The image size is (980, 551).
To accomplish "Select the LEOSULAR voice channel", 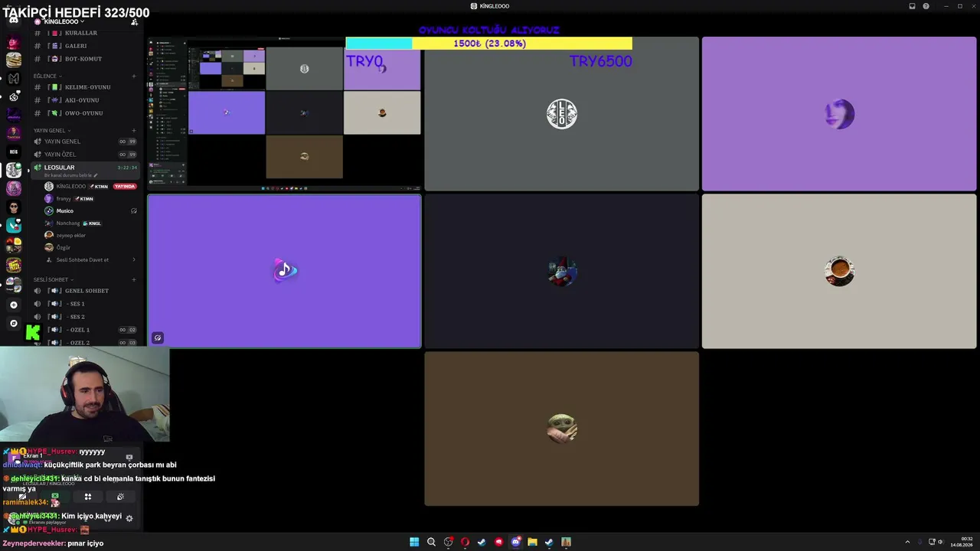I will [x=84, y=168].
